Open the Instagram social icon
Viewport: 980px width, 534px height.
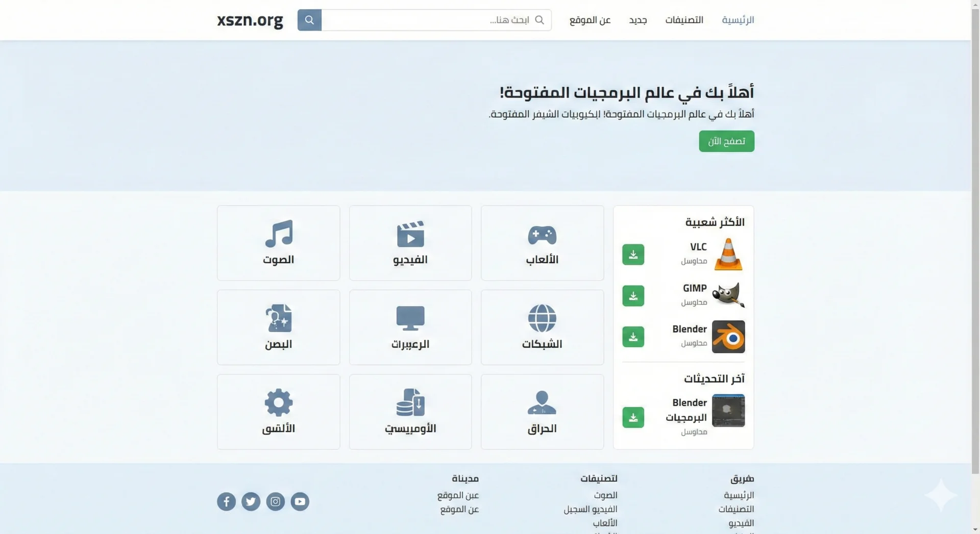click(x=275, y=501)
